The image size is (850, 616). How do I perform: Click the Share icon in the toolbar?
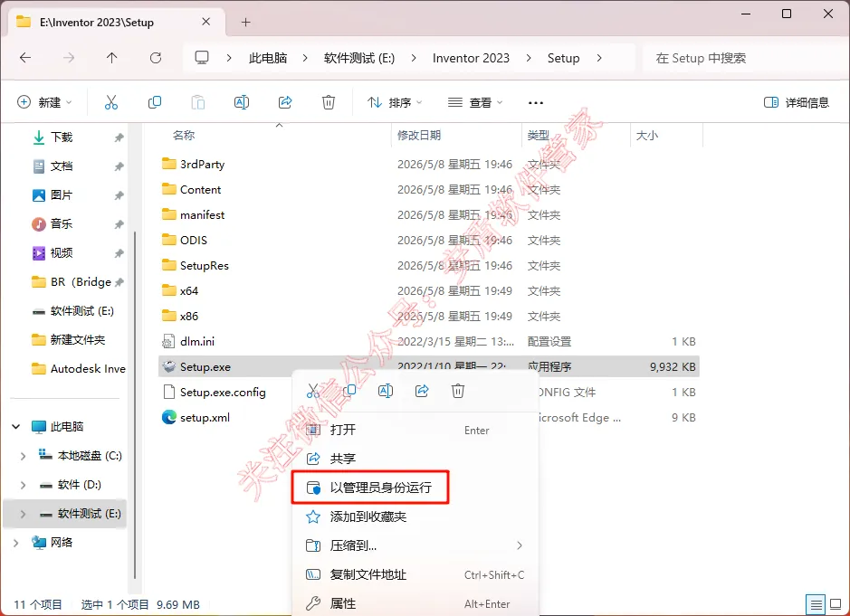[x=285, y=102]
